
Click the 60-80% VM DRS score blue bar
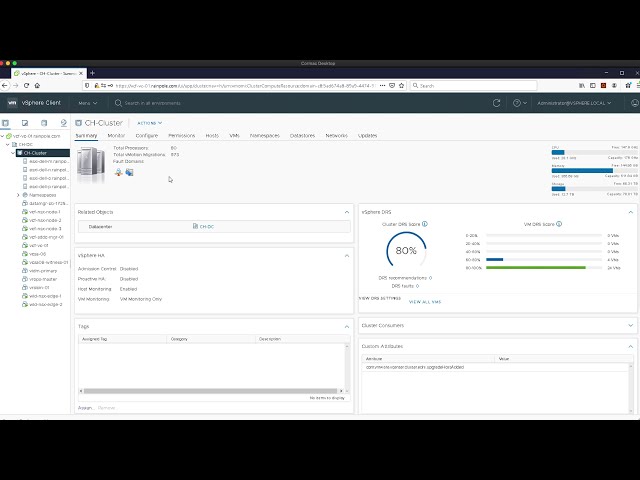(x=495, y=260)
